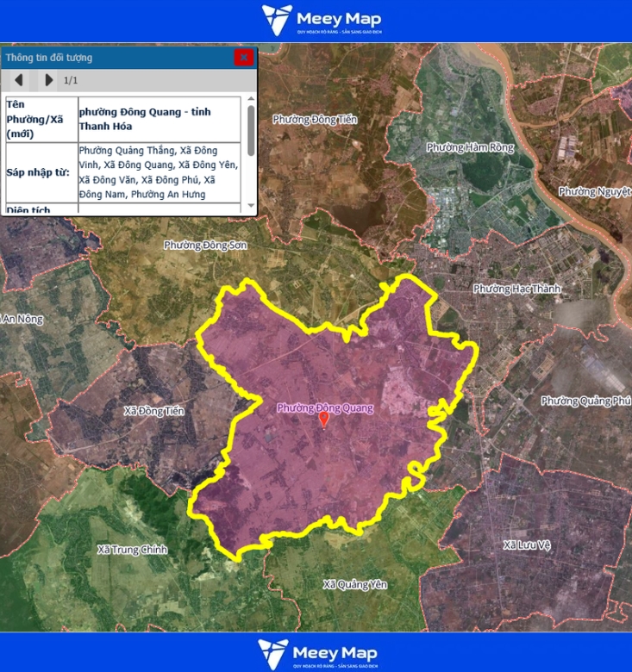Click the Phường Đông Tiến map label
This screenshot has height=672, width=632.
click(315, 119)
